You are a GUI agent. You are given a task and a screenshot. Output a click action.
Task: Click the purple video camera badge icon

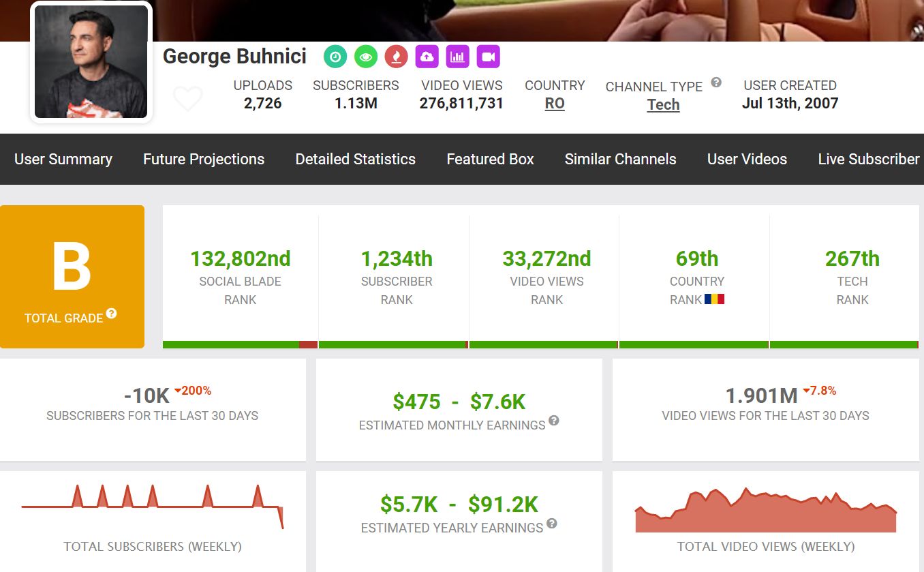pos(489,57)
